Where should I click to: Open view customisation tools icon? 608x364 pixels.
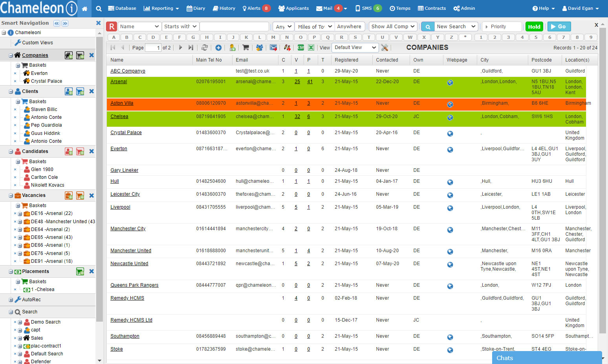click(385, 47)
